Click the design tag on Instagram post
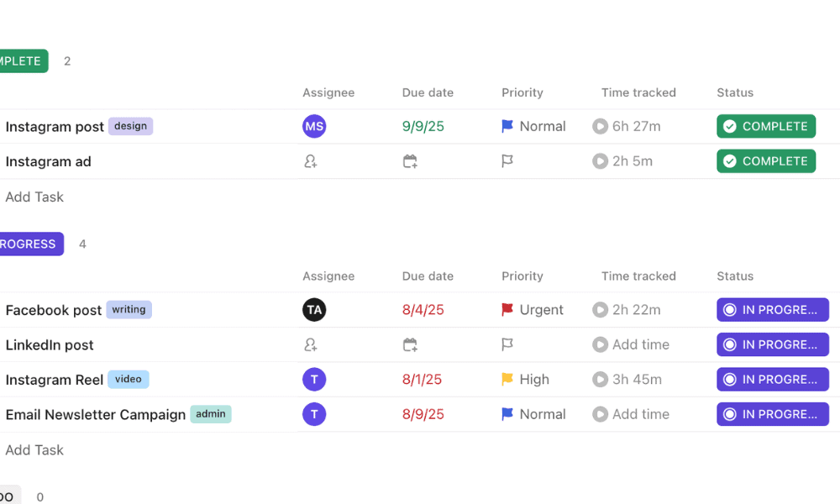 point(130,126)
